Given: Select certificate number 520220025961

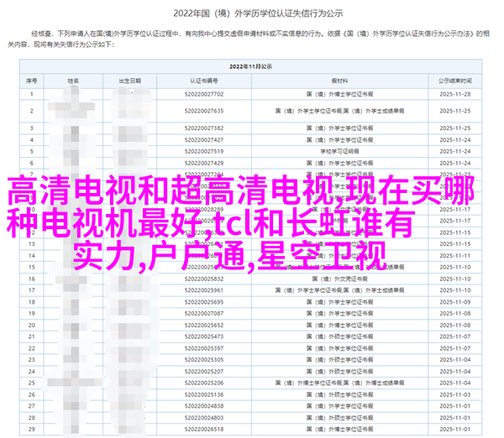Looking at the screenshot, I should click(204, 290).
